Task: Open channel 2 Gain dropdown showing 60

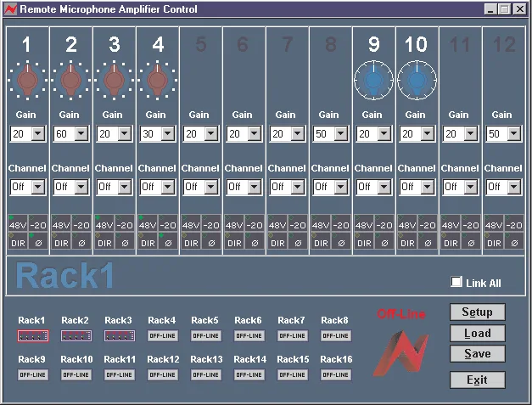Action: click(71, 134)
